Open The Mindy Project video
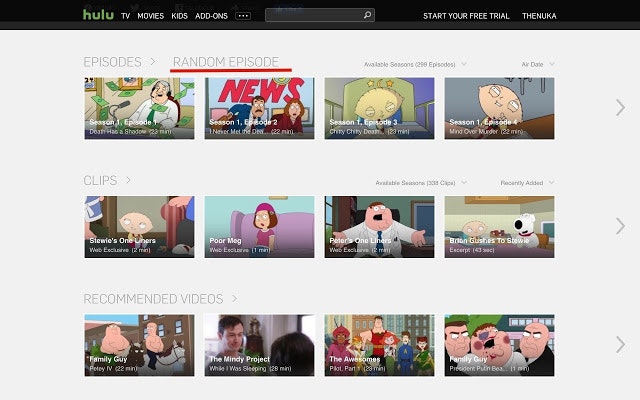Screen dimensions: 640x400 (x=259, y=345)
